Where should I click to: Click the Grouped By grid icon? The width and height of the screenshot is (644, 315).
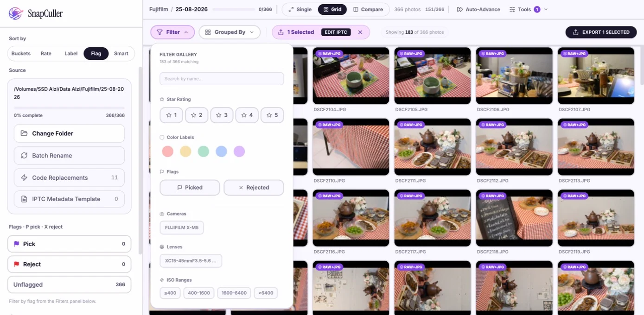[x=208, y=32]
